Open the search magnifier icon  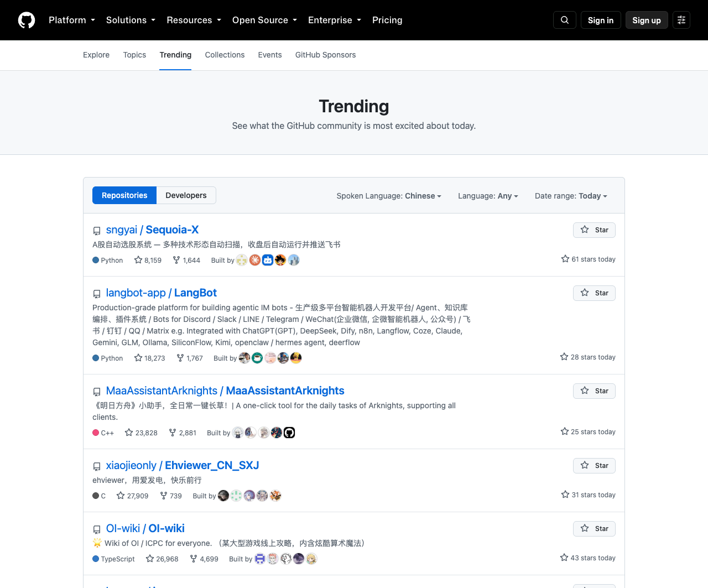tap(565, 20)
